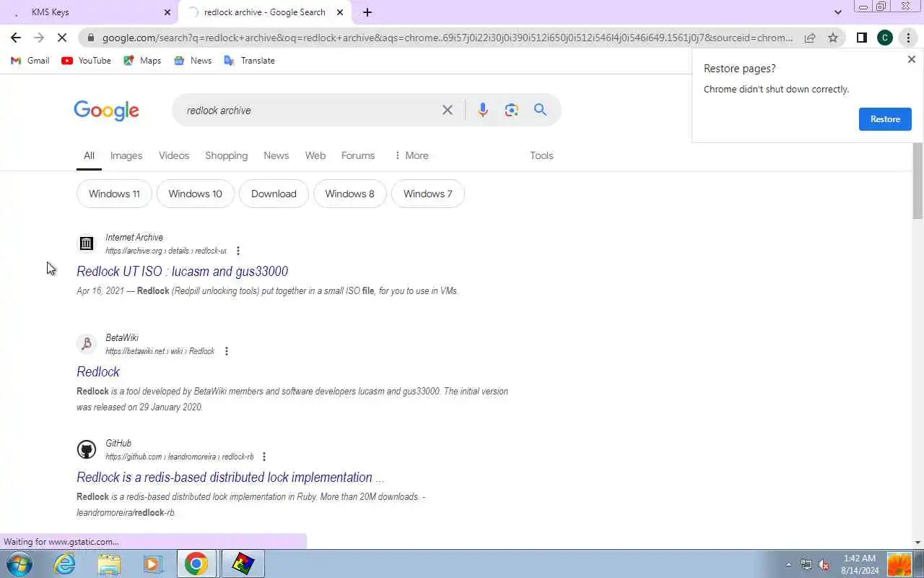Screen dimensions: 924x578
Task: Open a new browser tab
Action: pyautogui.click(x=367, y=12)
